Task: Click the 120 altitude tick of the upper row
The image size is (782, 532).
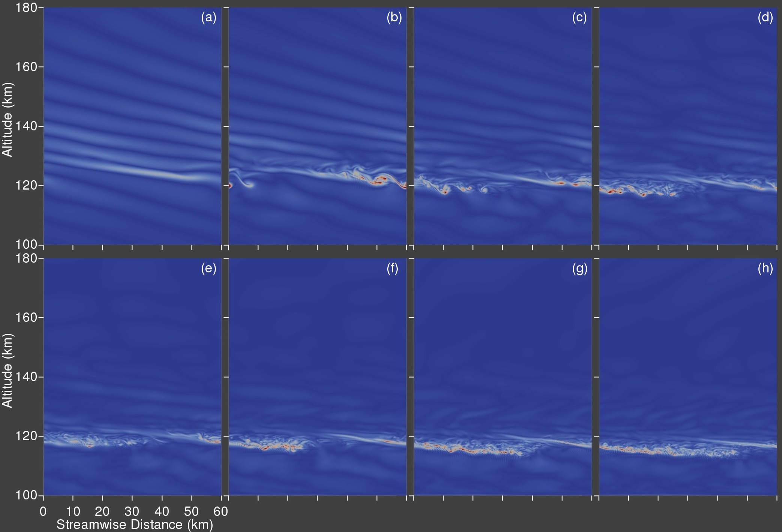Action: click(x=26, y=185)
